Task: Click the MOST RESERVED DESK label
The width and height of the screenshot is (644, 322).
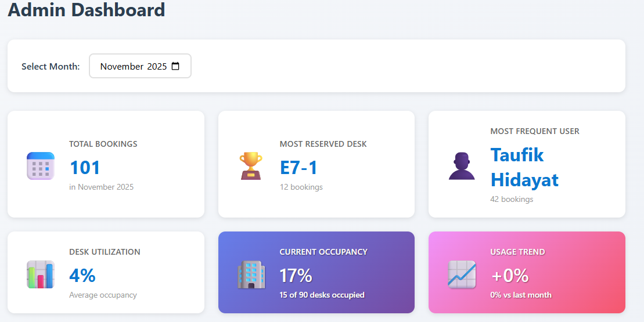Action: click(323, 144)
